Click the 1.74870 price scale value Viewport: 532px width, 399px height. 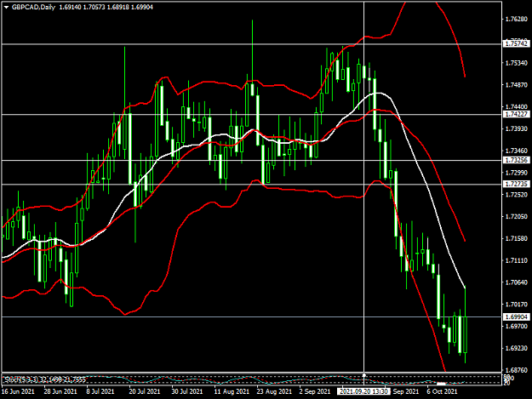point(517,85)
